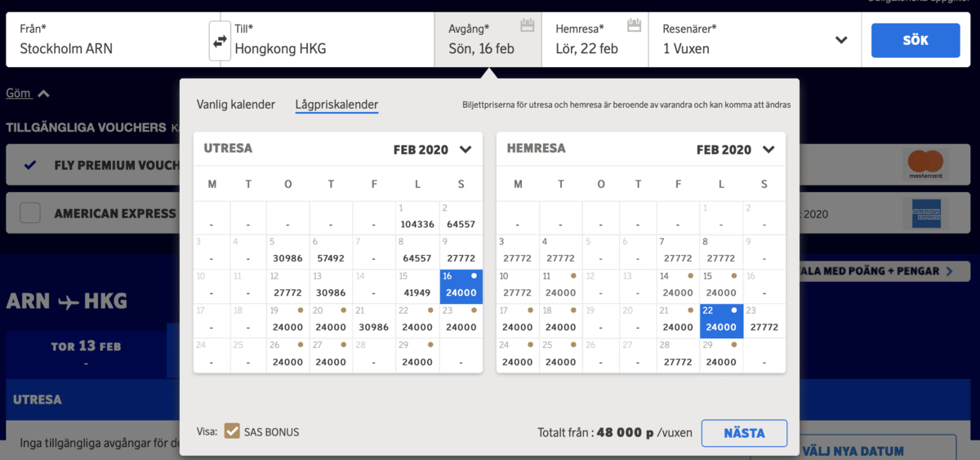Screen dimensions: 980x460
Task: Select the Lågpriskalender tab
Action: click(x=336, y=105)
